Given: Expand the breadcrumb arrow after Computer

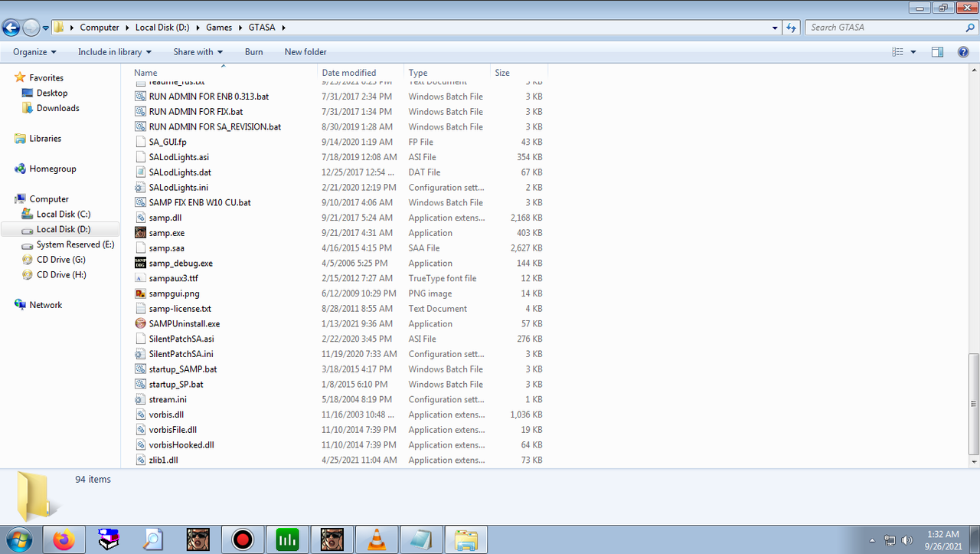Looking at the screenshot, I should 127,28.
